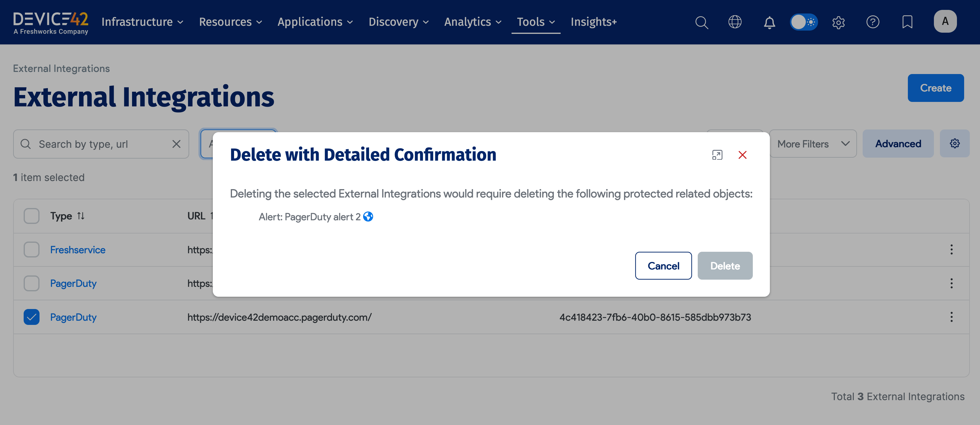980x425 pixels.
Task: Click Cancel in the confirmation dialog
Action: pyautogui.click(x=663, y=266)
